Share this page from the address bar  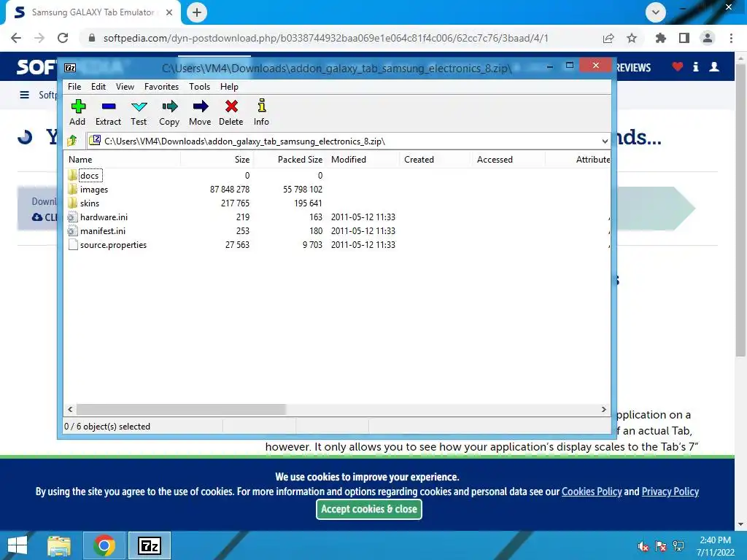click(608, 38)
